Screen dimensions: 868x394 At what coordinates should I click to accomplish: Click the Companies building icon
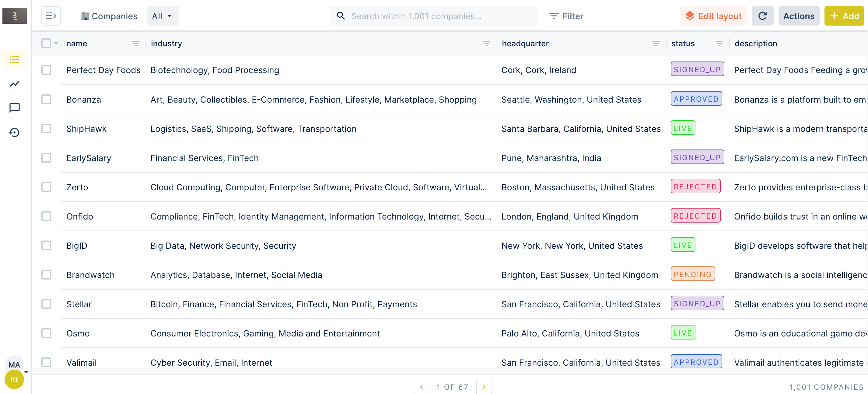[85, 16]
